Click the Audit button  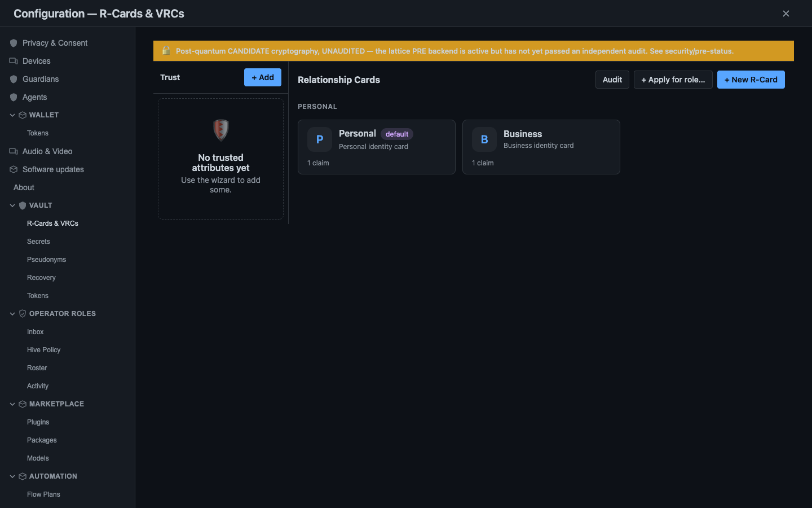click(612, 80)
